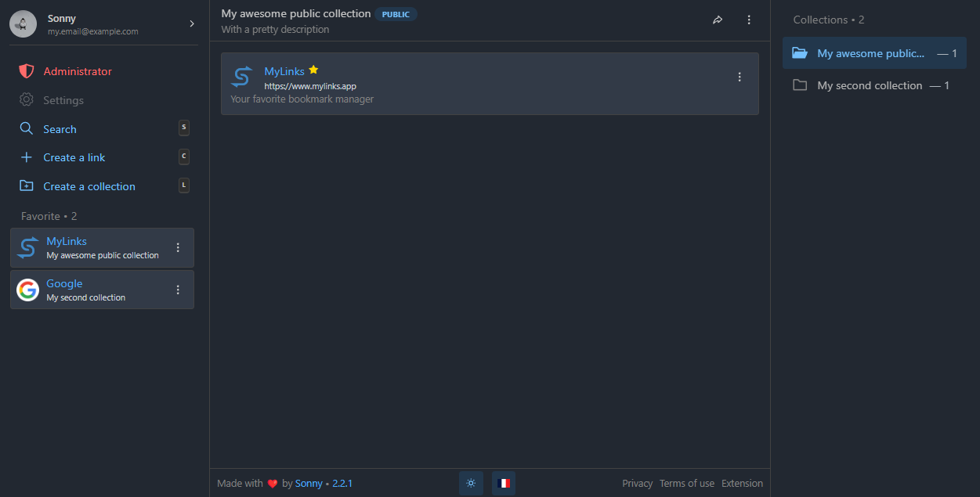Open the MyLinks favorite in the sidebar
The width and height of the screenshot is (980, 497).
coord(67,242)
